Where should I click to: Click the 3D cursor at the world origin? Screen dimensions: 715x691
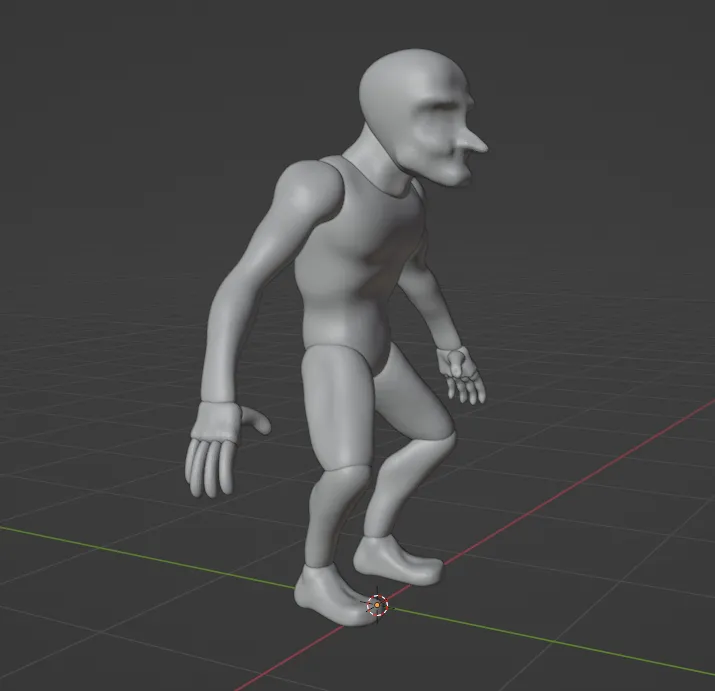(377, 605)
